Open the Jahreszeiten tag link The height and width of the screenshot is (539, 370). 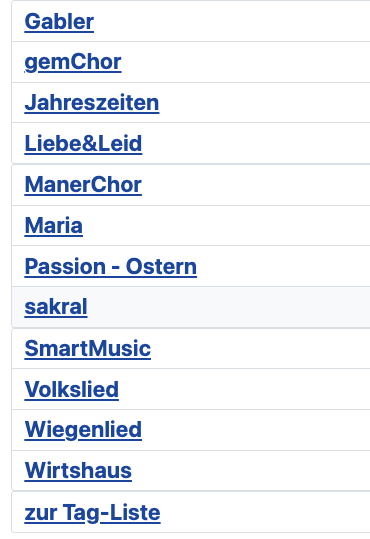[x=92, y=103]
